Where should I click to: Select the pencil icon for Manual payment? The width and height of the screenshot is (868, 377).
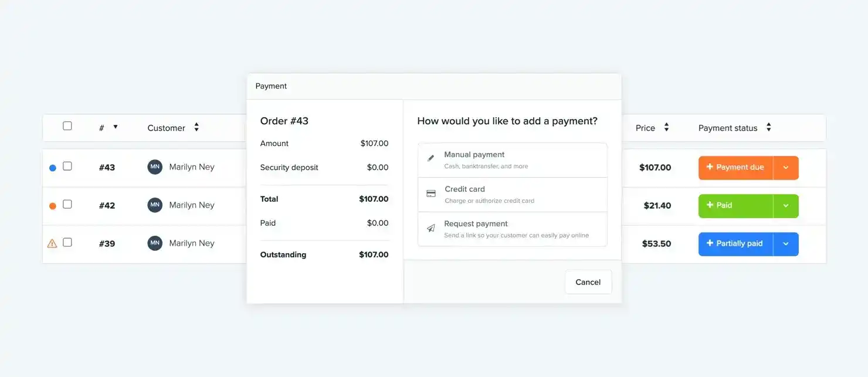point(430,157)
